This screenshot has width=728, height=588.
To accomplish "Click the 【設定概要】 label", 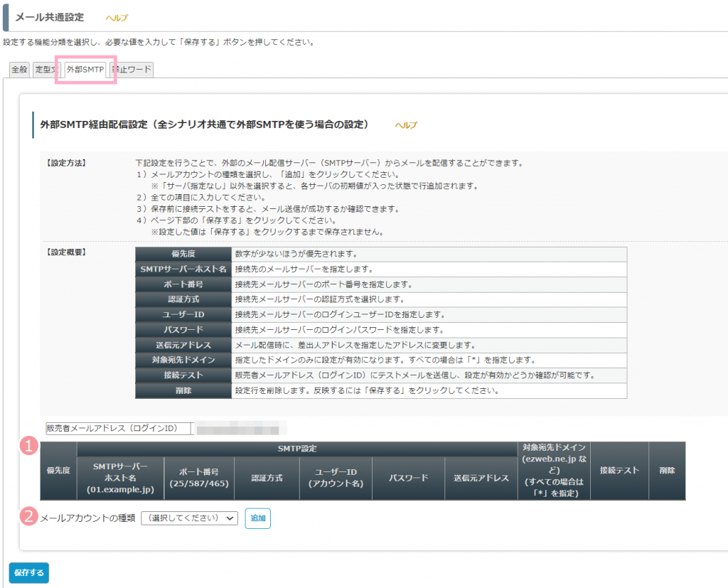I will click(x=65, y=252).
